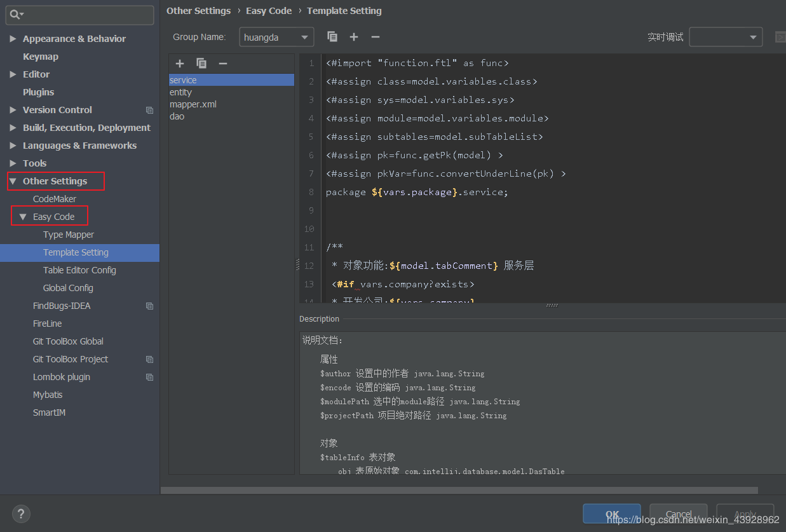This screenshot has width=786, height=532.
Task: Add a new template in template list
Action: tap(180, 64)
